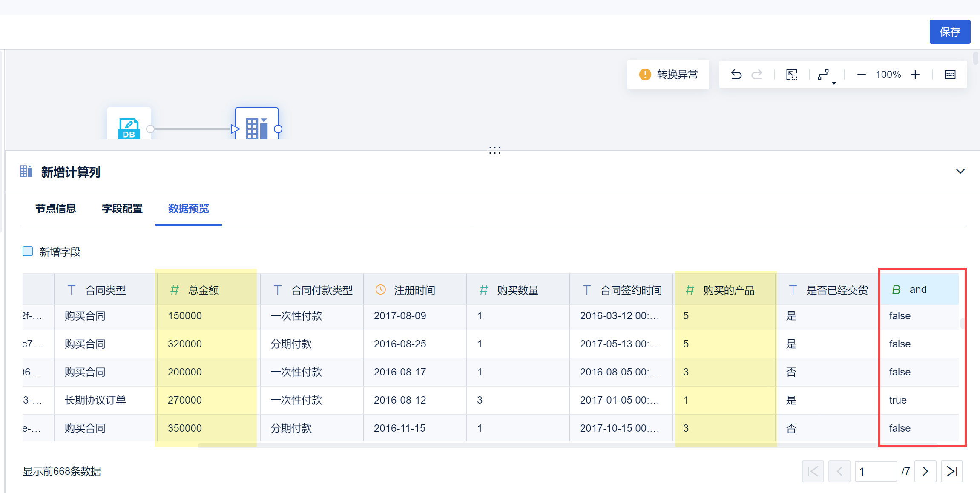Switch to the 节点信息 tab
The image size is (980, 493).
56,209
